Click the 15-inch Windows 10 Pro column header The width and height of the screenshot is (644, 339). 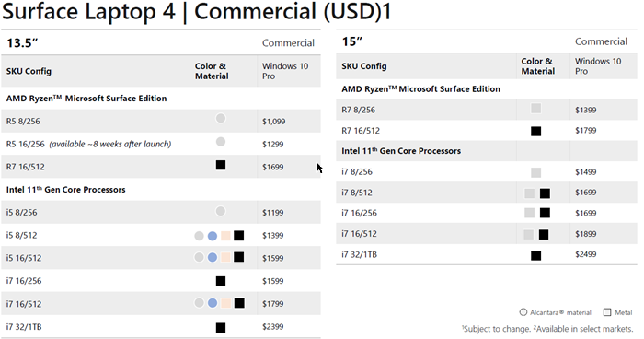598,65
